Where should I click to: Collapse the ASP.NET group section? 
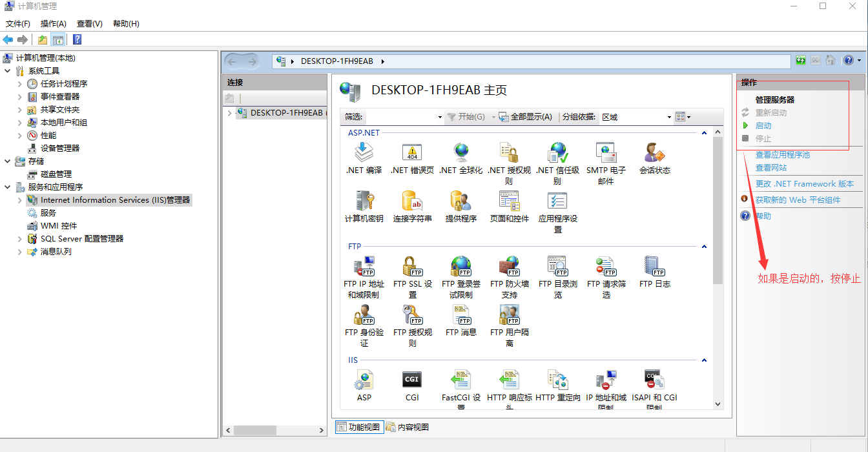click(704, 133)
